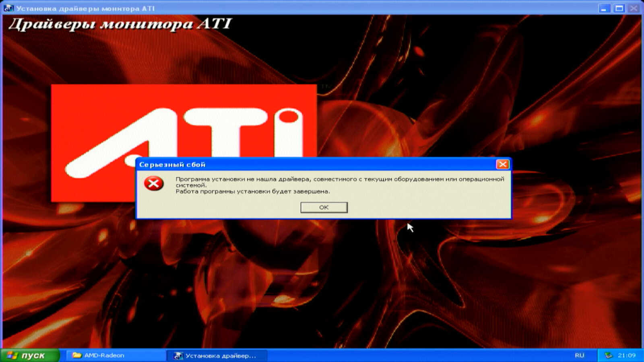Open the "пуск" Start menu
Viewport: 644px width, 362px height.
(x=30, y=355)
